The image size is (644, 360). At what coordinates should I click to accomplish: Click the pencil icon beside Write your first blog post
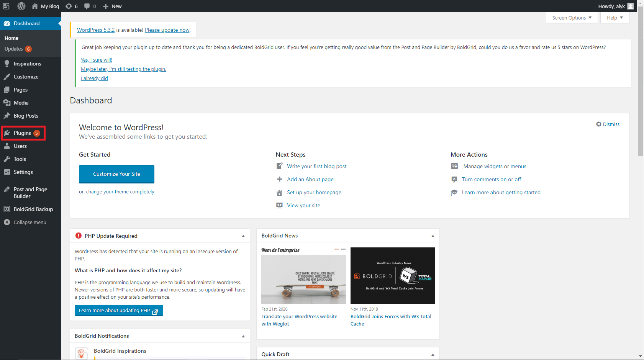click(280, 166)
